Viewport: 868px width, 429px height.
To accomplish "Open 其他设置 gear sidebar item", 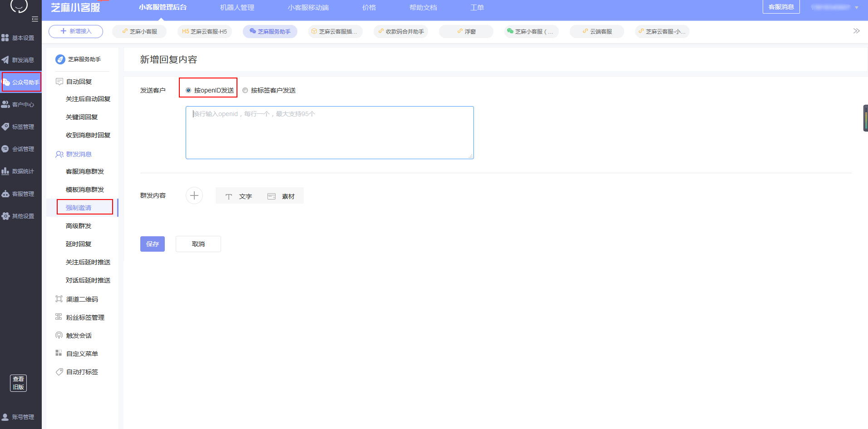I will click(x=21, y=216).
